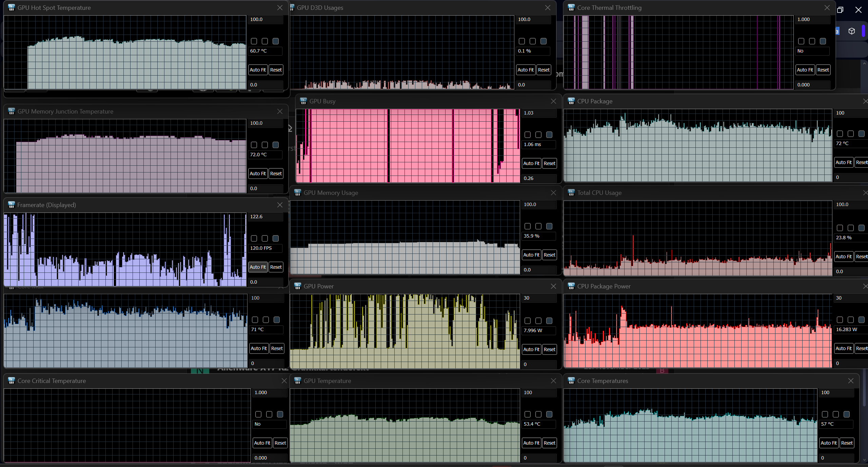Screen dimensions: 868x467
Task: Click the Core Temperatures window icon
Action: pyautogui.click(x=571, y=381)
